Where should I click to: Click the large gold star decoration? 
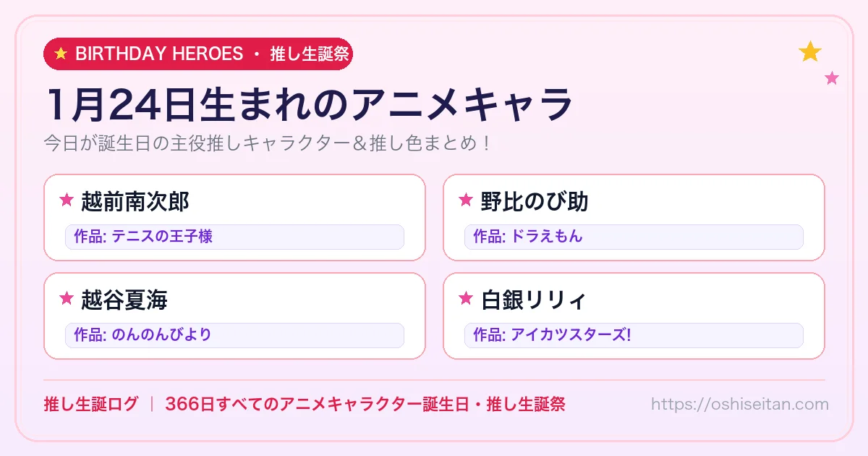click(x=810, y=51)
